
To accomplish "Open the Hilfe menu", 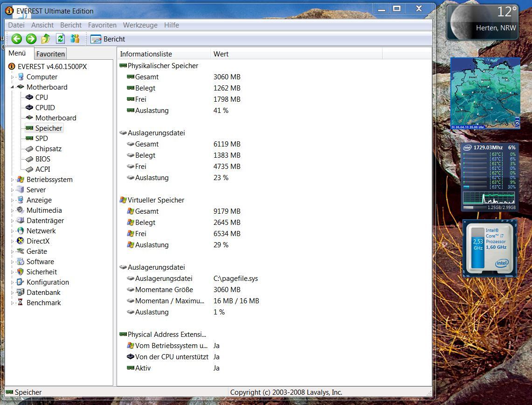I will [171, 25].
